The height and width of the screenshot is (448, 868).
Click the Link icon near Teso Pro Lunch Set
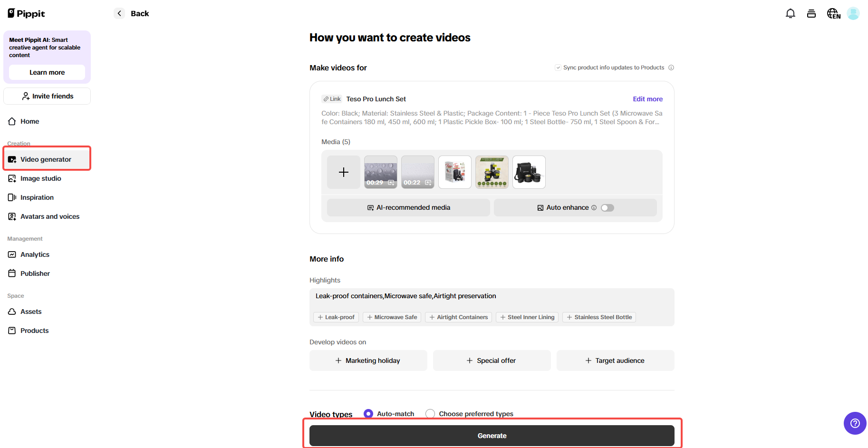coord(331,99)
